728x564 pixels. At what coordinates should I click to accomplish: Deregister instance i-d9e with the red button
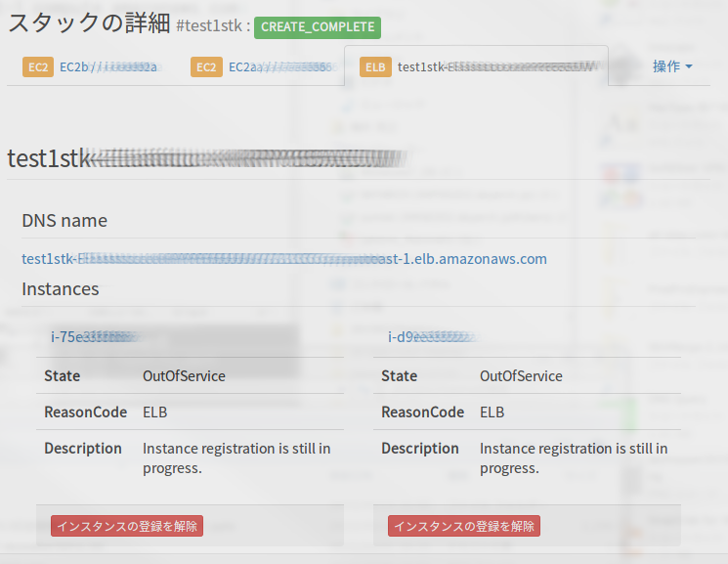pos(464,526)
